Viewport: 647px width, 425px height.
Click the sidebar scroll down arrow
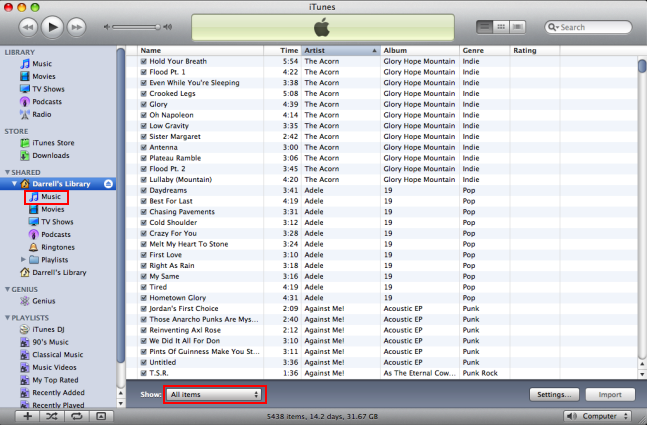(x=120, y=403)
